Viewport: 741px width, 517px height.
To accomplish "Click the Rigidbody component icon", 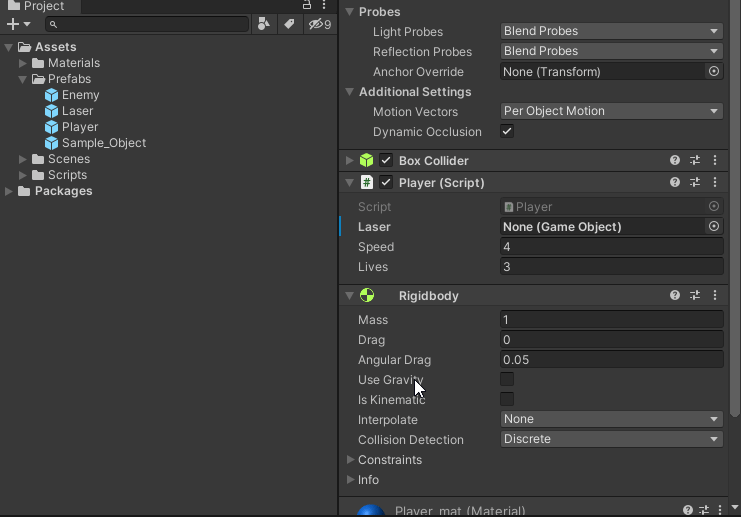I will pos(367,295).
